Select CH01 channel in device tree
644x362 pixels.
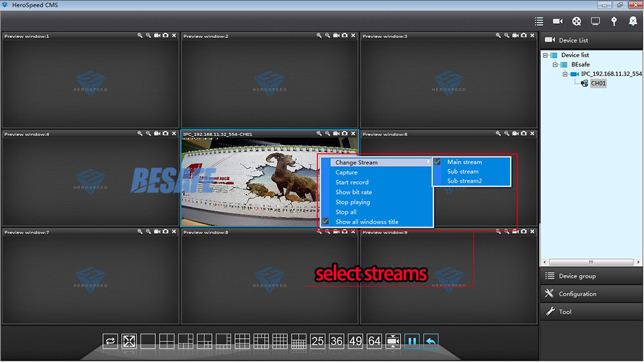click(x=598, y=84)
